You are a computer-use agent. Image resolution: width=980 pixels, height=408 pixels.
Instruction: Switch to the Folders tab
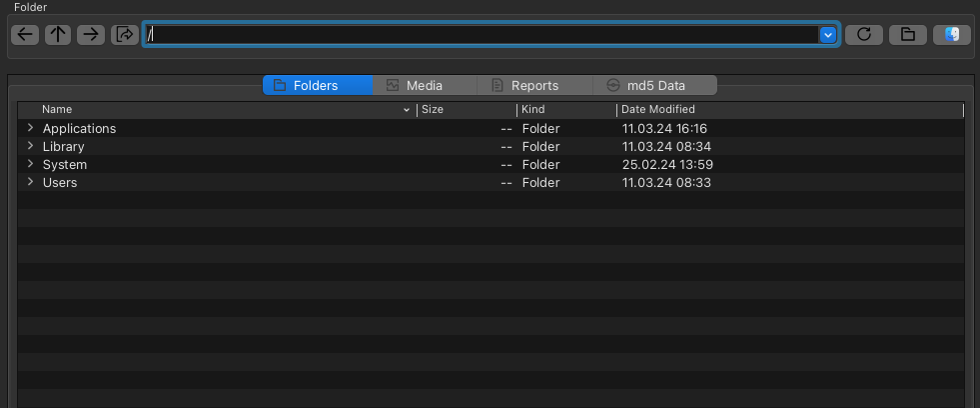click(x=317, y=85)
